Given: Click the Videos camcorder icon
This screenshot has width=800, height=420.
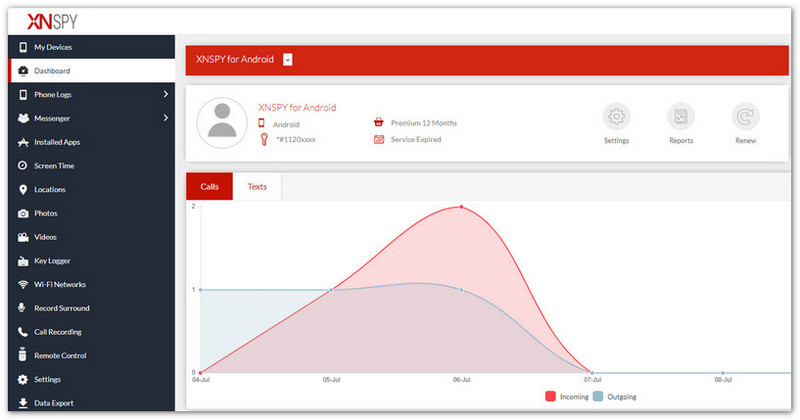Looking at the screenshot, I should (x=23, y=237).
